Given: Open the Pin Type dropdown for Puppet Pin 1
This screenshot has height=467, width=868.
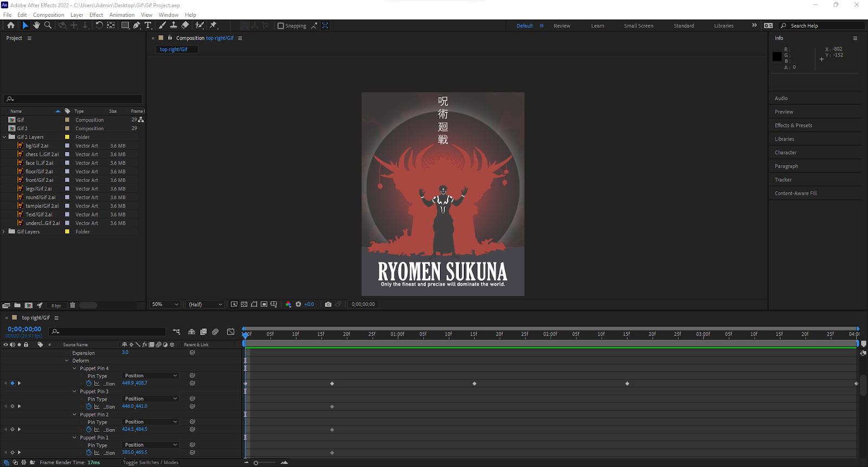Looking at the screenshot, I should [x=150, y=445].
